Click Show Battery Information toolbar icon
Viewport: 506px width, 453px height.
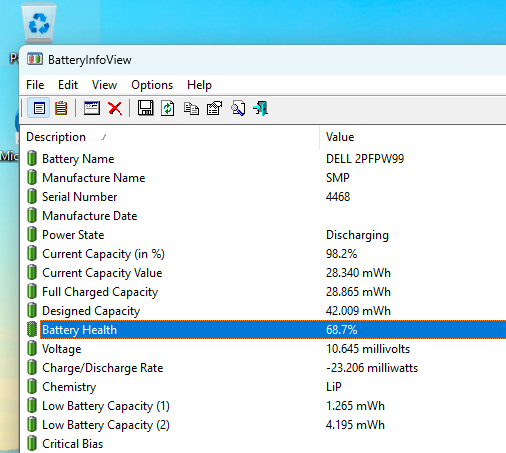pos(39,108)
